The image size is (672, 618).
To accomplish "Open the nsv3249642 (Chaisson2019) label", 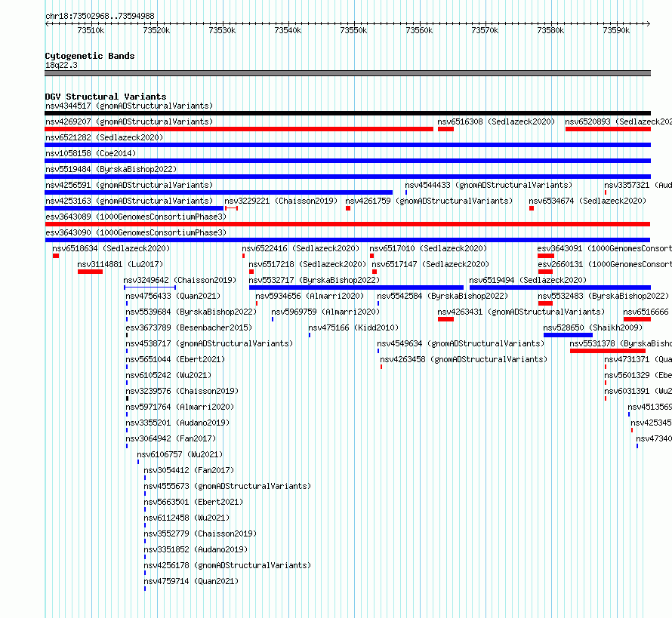I will [x=180, y=280].
